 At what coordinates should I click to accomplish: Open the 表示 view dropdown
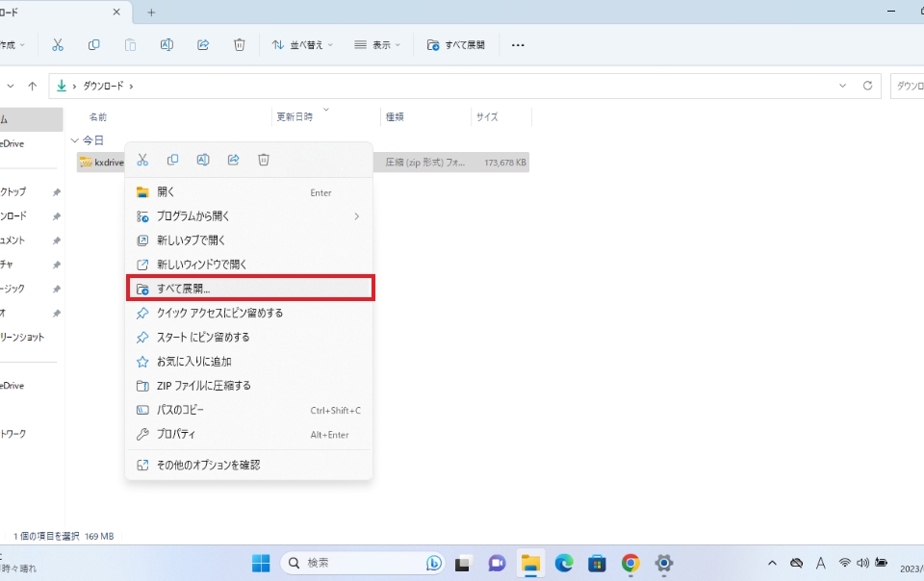376,45
